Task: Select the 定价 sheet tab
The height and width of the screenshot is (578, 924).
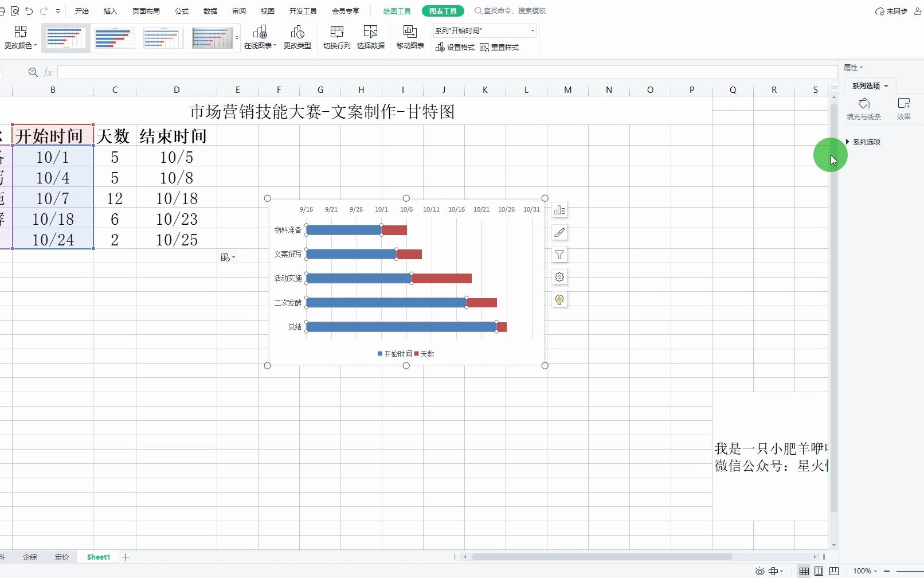Action: click(62, 557)
